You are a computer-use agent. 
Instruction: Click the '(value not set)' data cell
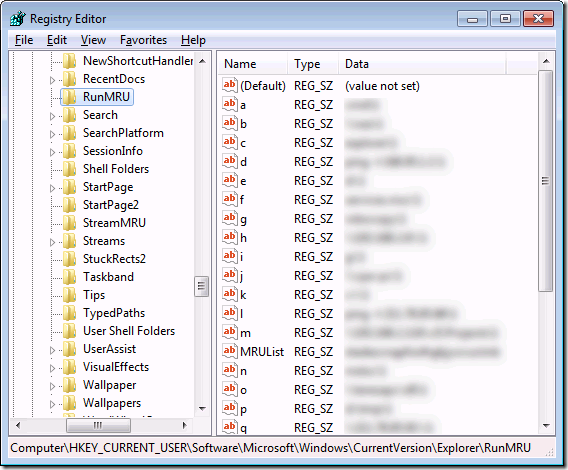[382, 86]
